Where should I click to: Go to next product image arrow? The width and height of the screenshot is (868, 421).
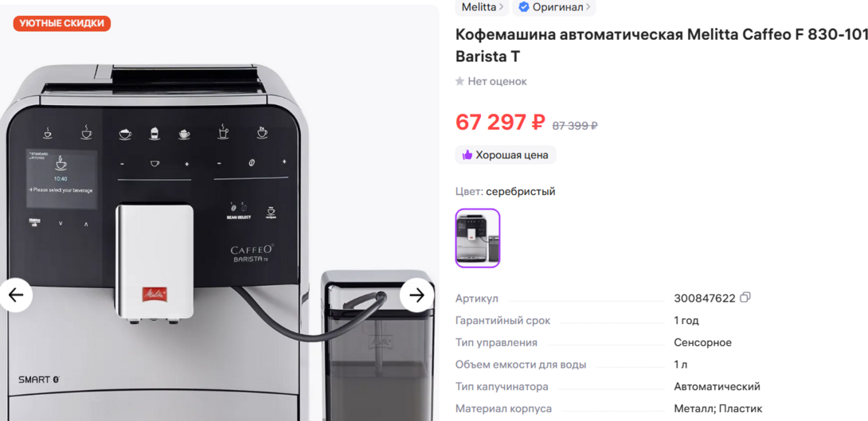[416, 295]
